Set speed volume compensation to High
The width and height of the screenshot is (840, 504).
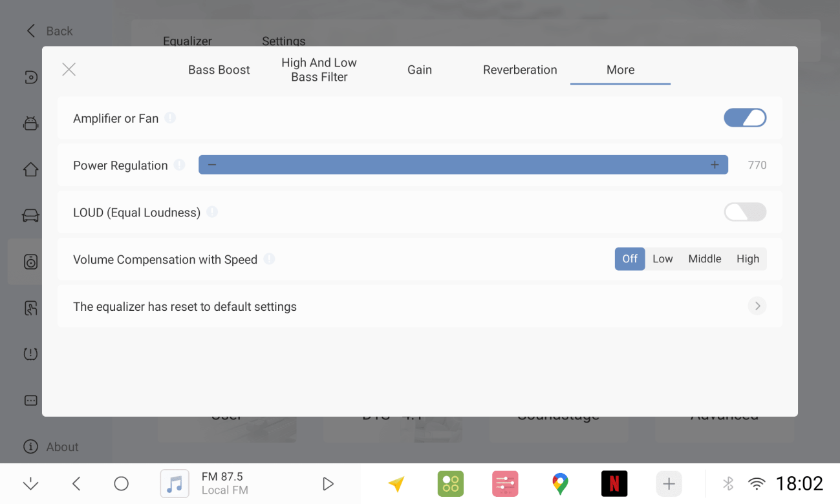tap(748, 259)
